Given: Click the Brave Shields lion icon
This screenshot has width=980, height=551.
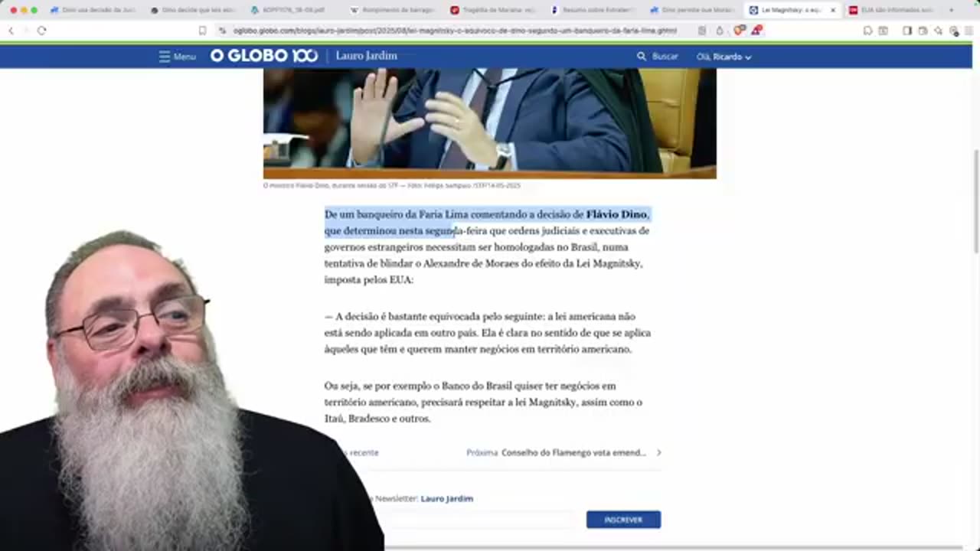Looking at the screenshot, I should point(739,31).
